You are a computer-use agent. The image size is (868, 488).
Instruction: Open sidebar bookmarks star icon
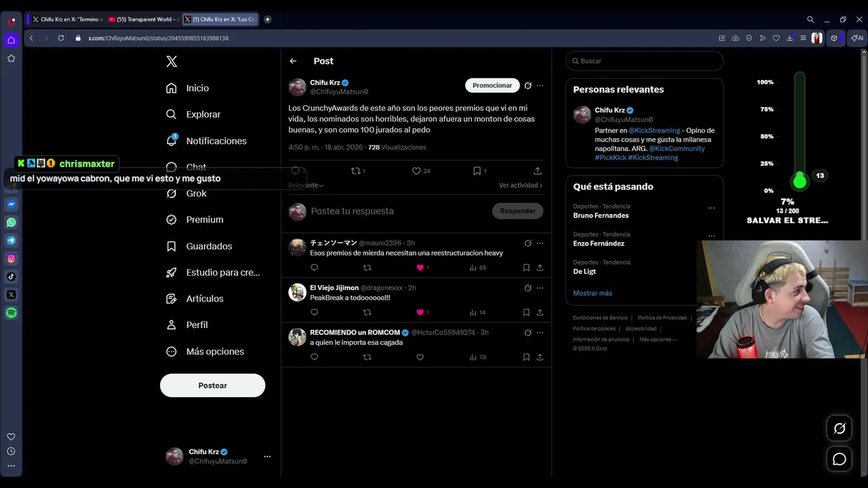pos(12,58)
